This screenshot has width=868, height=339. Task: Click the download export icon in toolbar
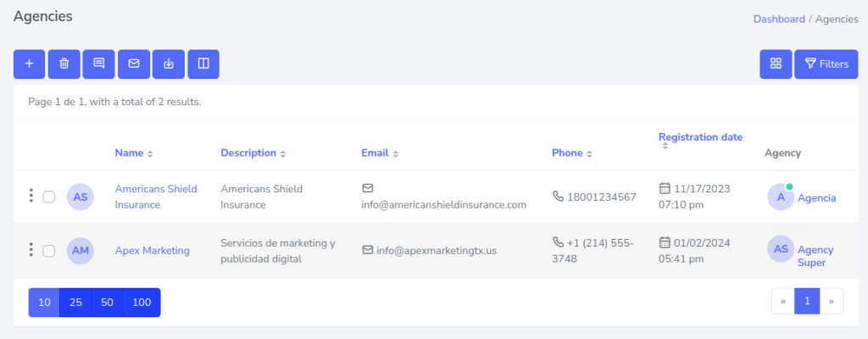[x=169, y=64]
